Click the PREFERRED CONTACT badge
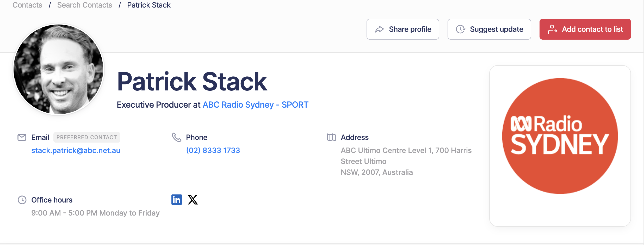Image resolution: width=644 pixels, height=245 pixels. (87, 137)
